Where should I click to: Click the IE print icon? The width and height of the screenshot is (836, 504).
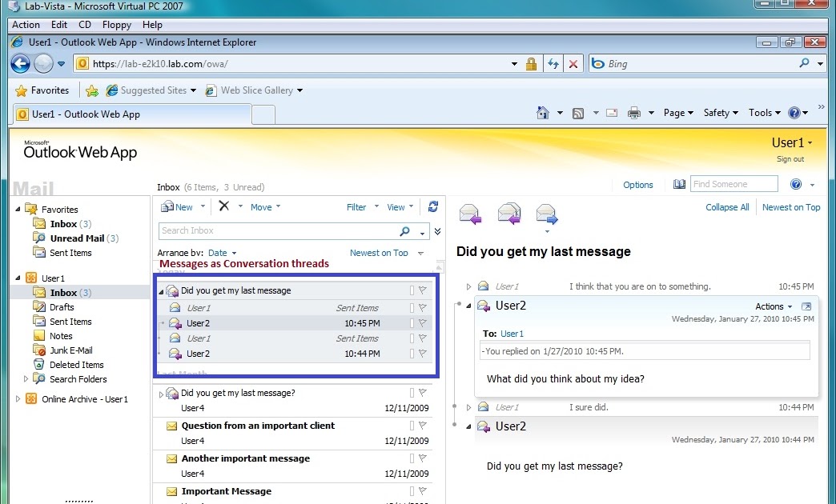point(634,113)
